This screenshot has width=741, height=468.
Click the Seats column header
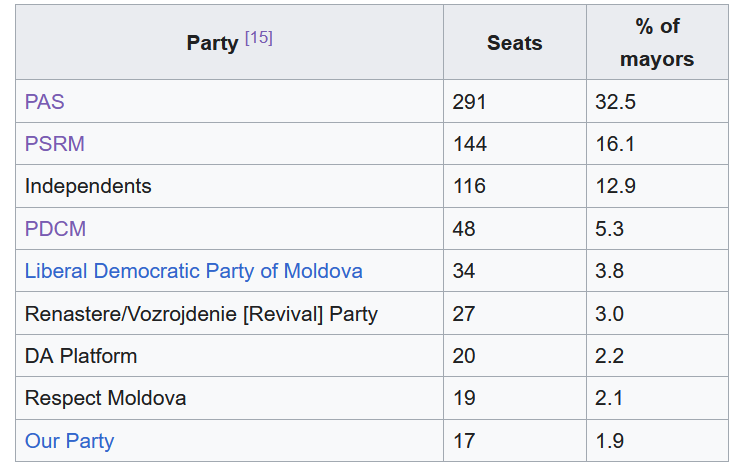click(514, 43)
